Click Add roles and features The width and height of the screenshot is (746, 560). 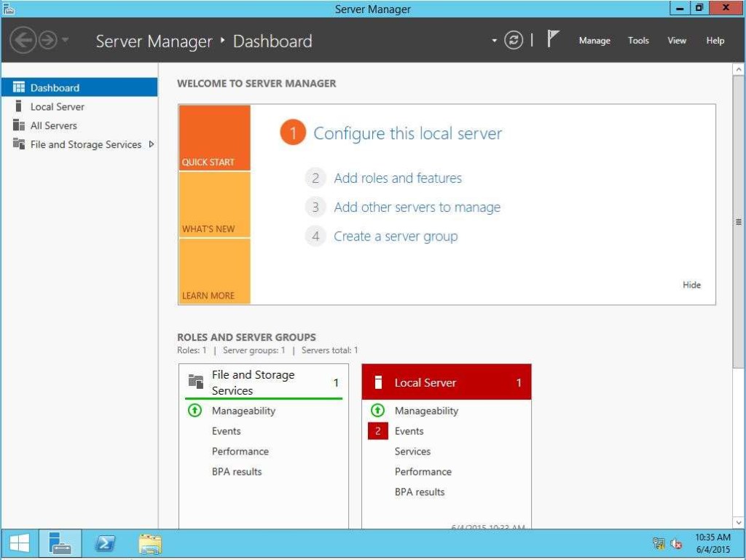click(x=398, y=178)
